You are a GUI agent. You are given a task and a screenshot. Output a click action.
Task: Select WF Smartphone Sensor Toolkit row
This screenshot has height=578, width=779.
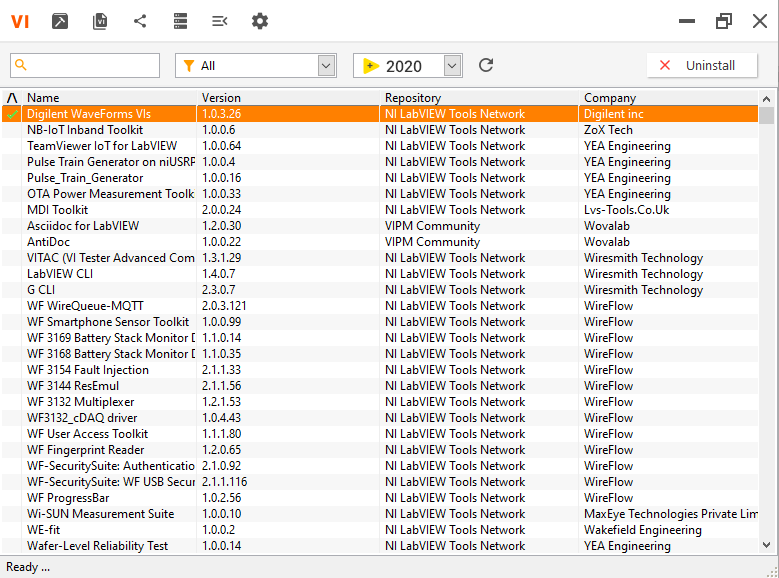[380, 322]
